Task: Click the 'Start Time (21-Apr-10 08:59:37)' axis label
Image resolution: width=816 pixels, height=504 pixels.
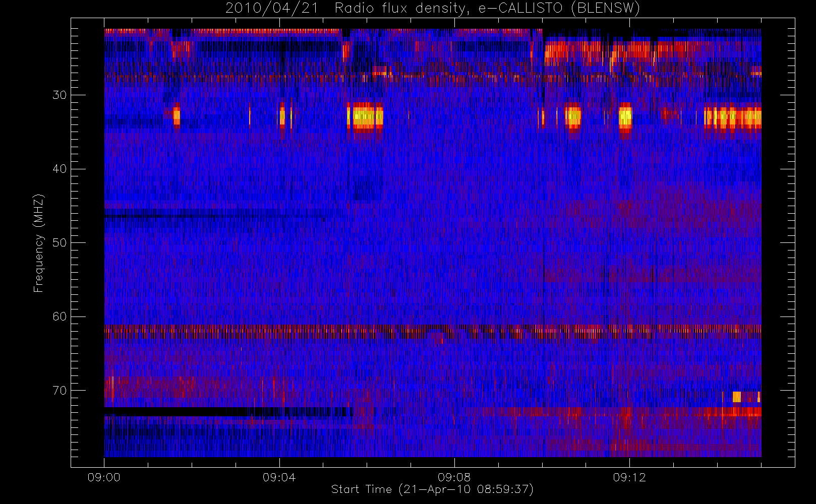Action: coord(432,489)
